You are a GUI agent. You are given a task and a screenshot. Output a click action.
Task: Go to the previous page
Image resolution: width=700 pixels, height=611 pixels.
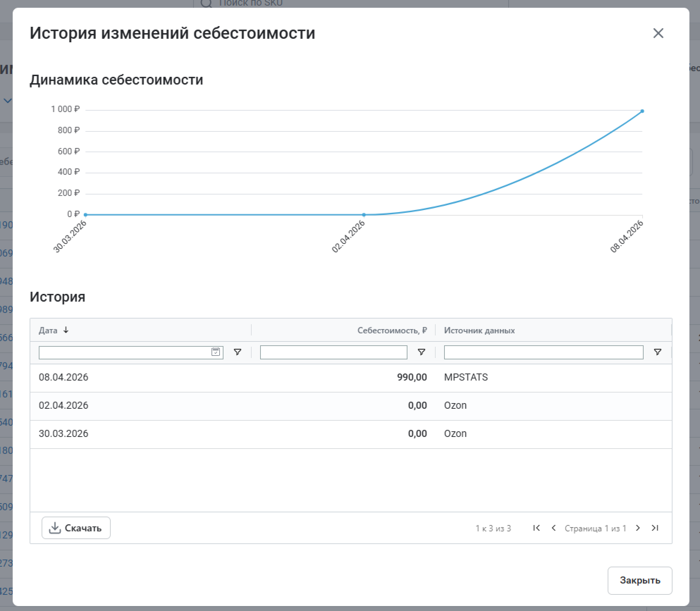554,528
